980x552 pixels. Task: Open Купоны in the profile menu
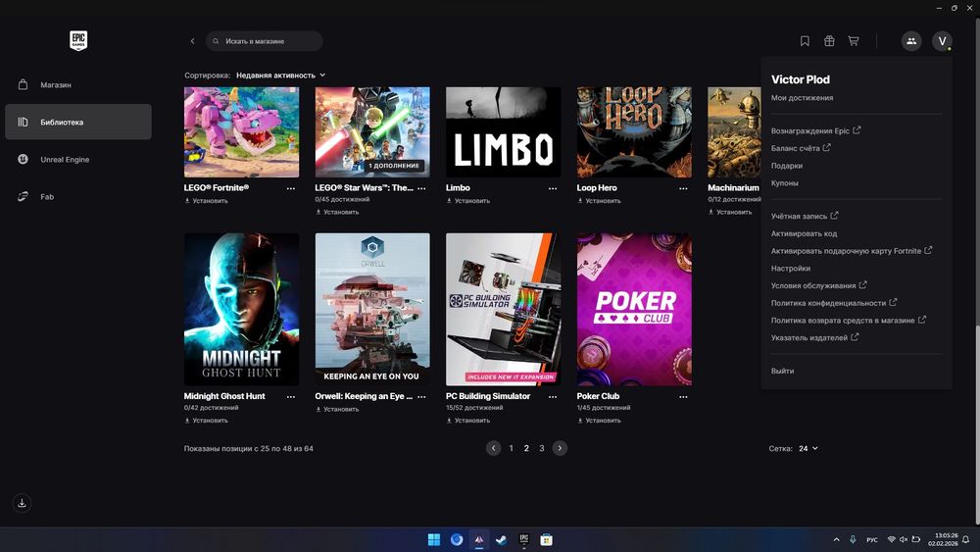click(x=784, y=183)
